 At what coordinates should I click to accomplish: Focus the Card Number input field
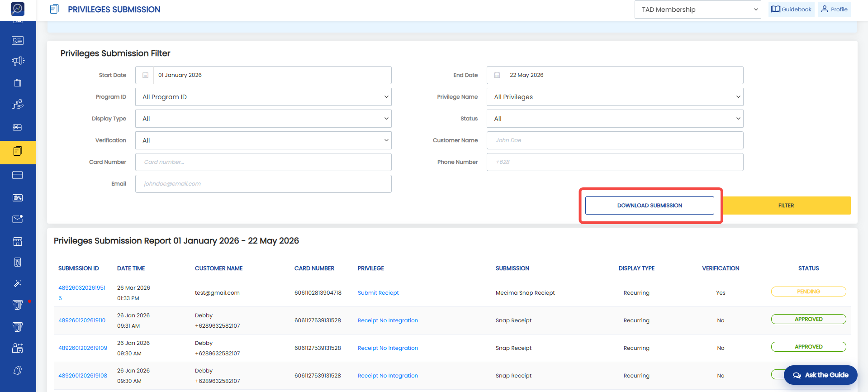pos(263,162)
